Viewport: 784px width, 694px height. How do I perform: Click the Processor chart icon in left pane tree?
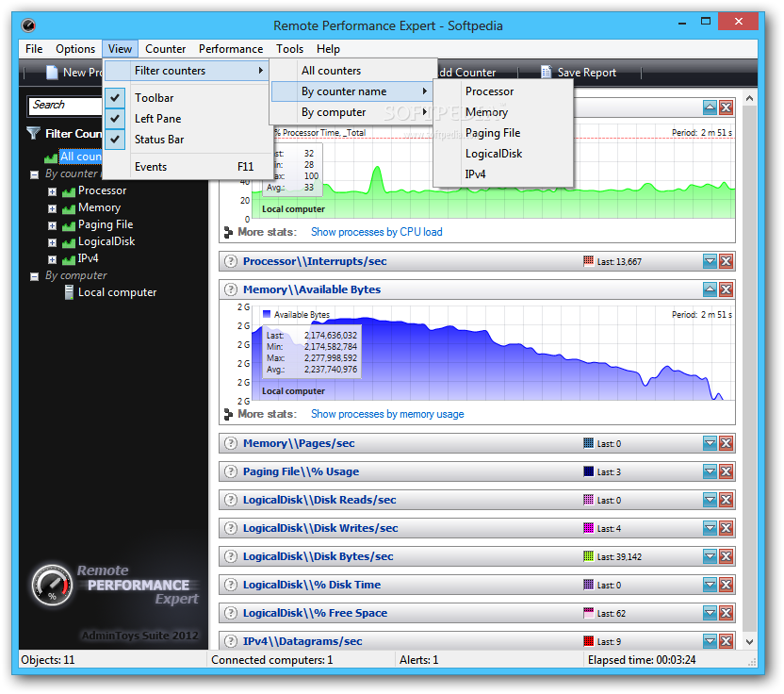pos(69,191)
